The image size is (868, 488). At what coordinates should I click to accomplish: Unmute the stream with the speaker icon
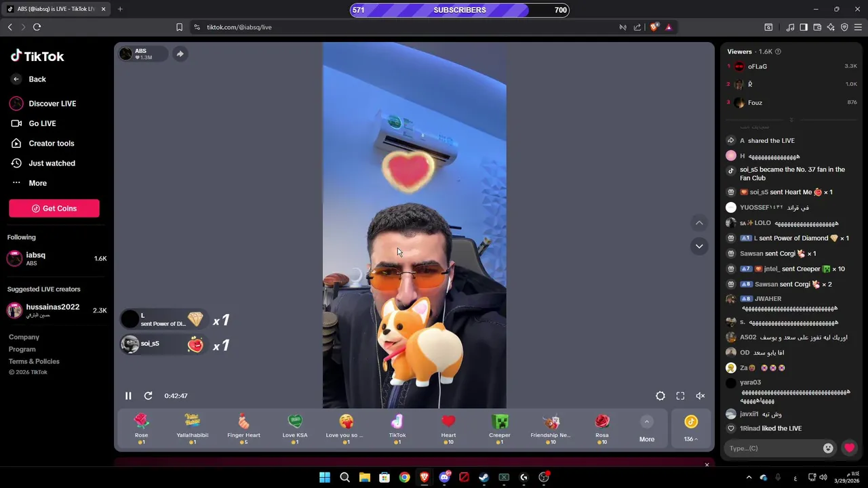pos(701,396)
